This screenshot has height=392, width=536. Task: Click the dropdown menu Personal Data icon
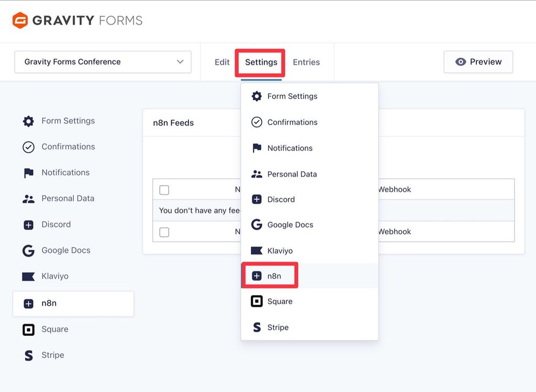point(256,174)
